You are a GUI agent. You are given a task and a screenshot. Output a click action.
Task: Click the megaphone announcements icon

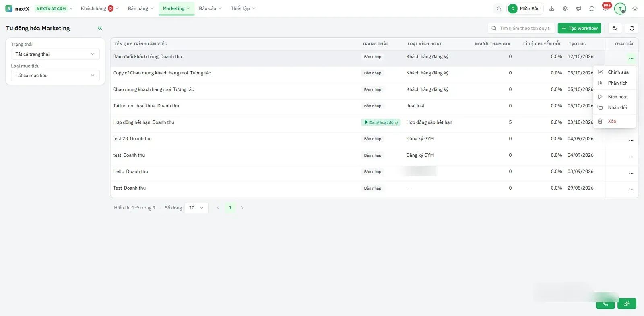578,8
